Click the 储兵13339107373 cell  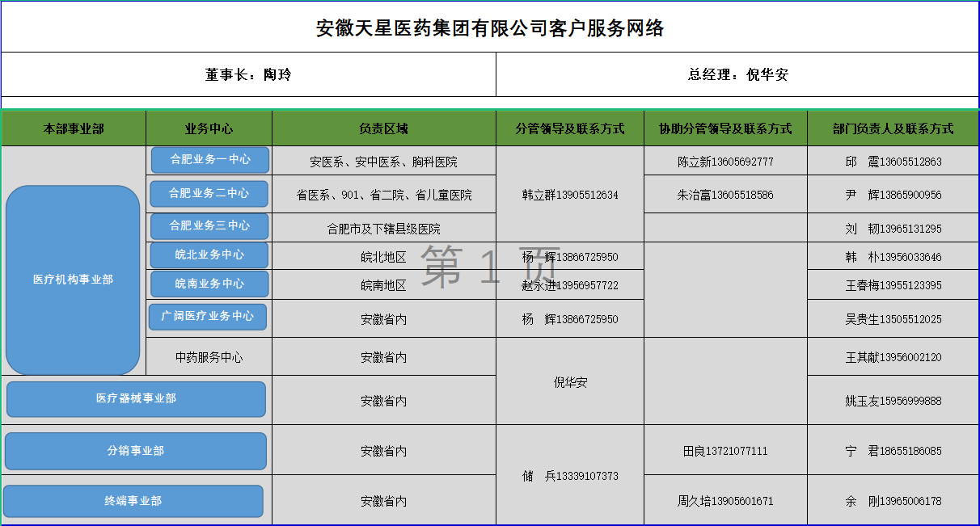(x=570, y=476)
